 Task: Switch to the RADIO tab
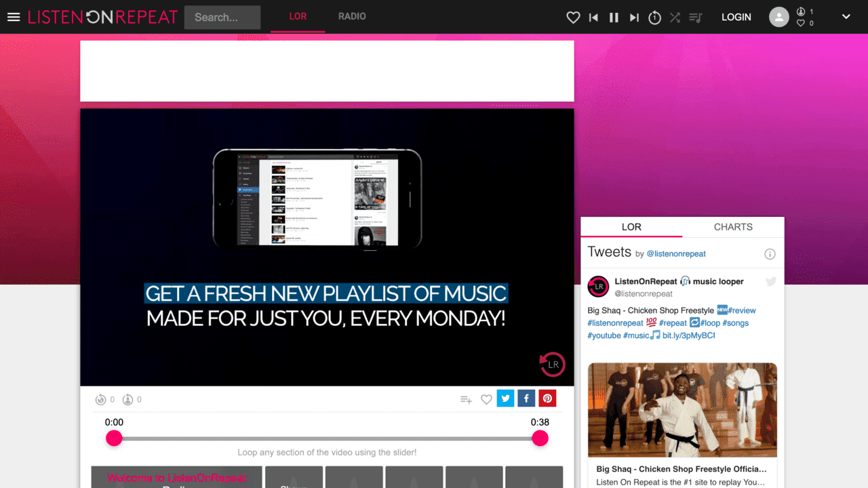pos(352,16)
